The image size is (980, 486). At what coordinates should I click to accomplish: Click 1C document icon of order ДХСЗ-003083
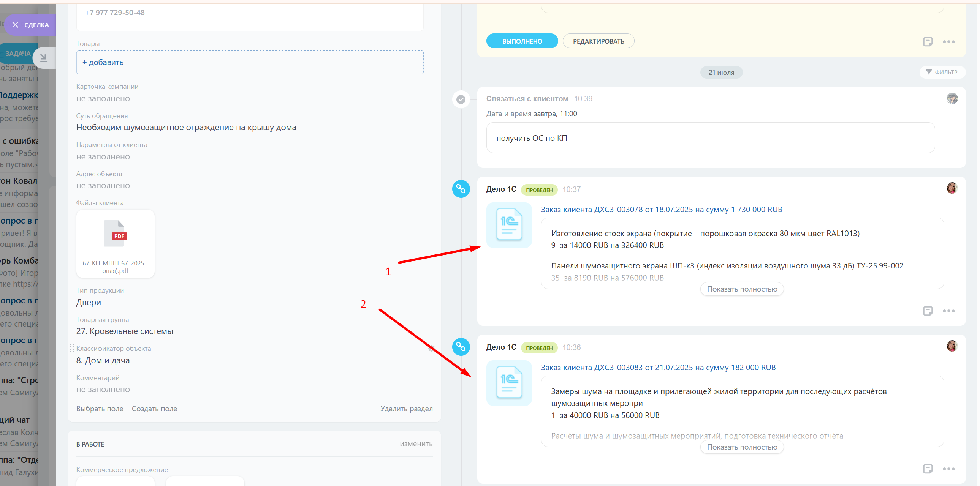click(509, 383)
